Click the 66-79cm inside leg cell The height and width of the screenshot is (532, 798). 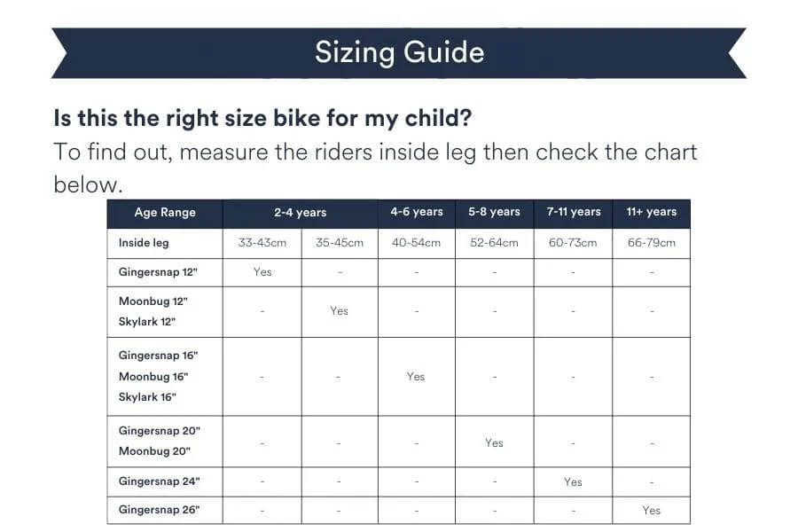pyautogui.click(x=651, y=242)
